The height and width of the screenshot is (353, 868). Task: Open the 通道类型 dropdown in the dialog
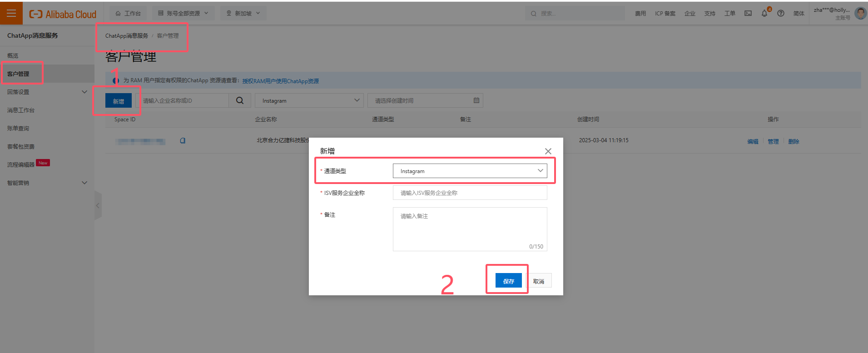[x=470, y=171]
